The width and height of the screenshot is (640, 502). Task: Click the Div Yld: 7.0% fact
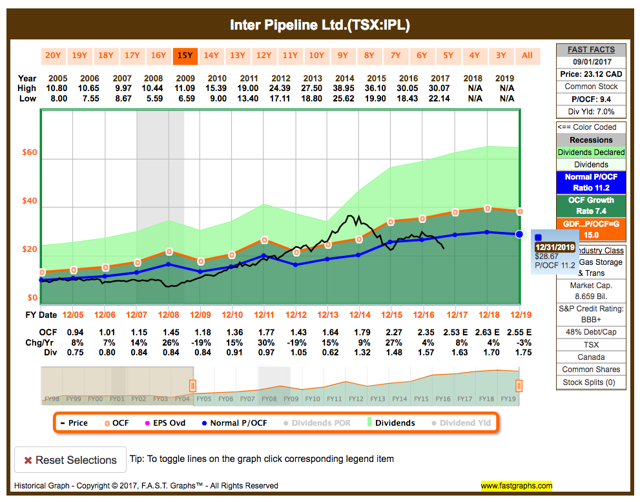591,111
